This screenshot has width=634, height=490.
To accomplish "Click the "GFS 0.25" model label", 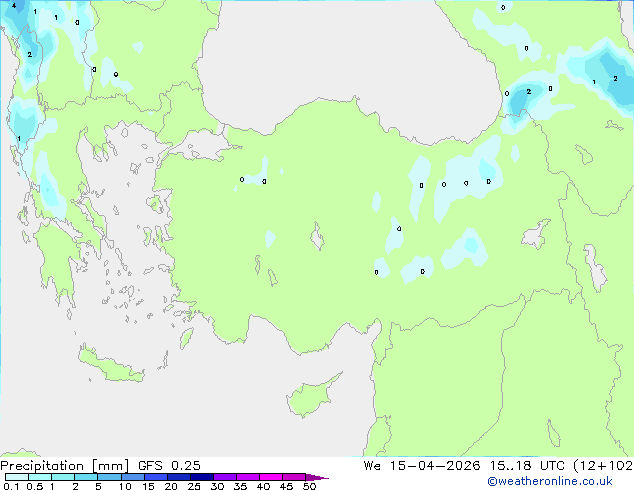I will tap(169, 466).
